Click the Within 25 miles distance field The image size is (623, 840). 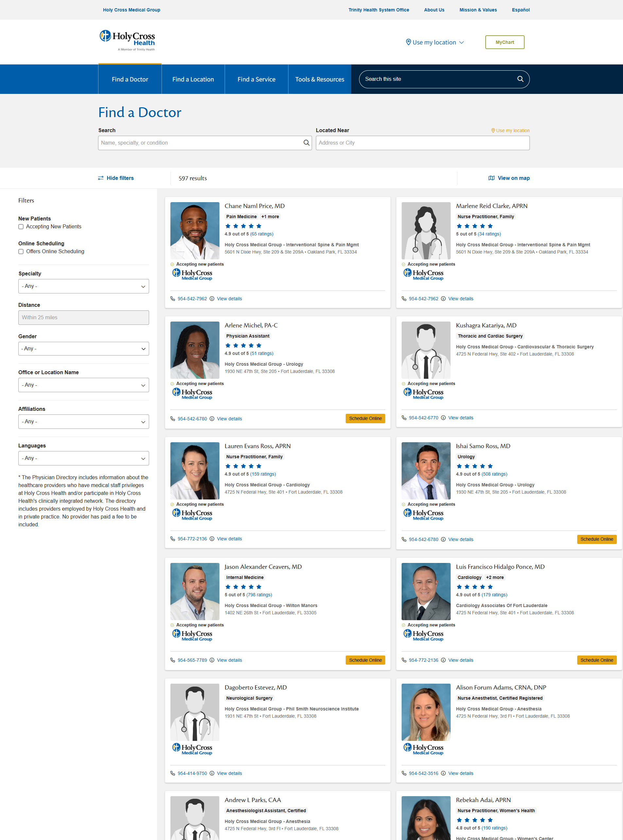(84, 318)
